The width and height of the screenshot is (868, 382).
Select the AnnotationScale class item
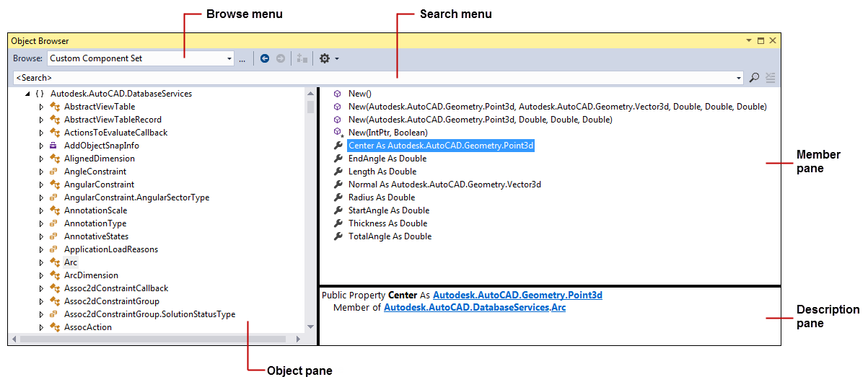95,210
